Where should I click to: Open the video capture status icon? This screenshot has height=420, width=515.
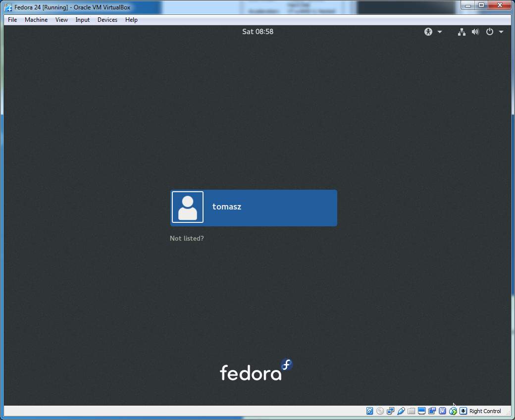point(432,411)
